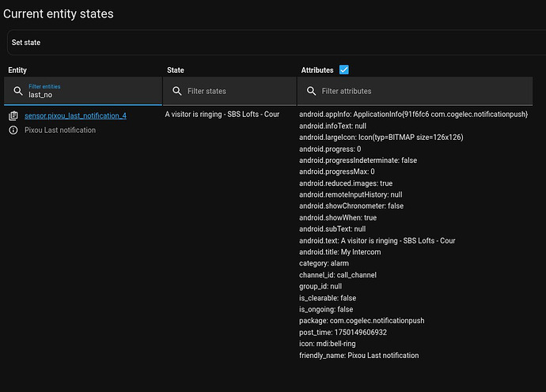Select post_time: 1750149606932 line
The width and height of the screenshot is (546, 392).
(343, 333)
